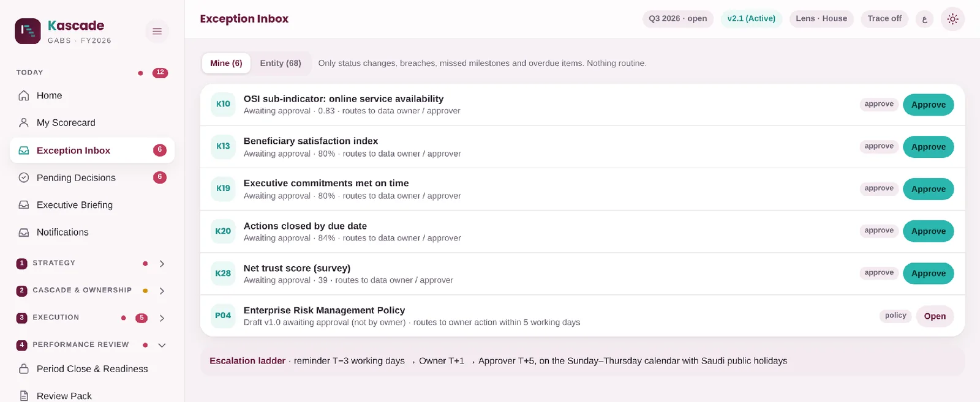
Task: Click the K13 indicator badge
Action: pos(223,146)
